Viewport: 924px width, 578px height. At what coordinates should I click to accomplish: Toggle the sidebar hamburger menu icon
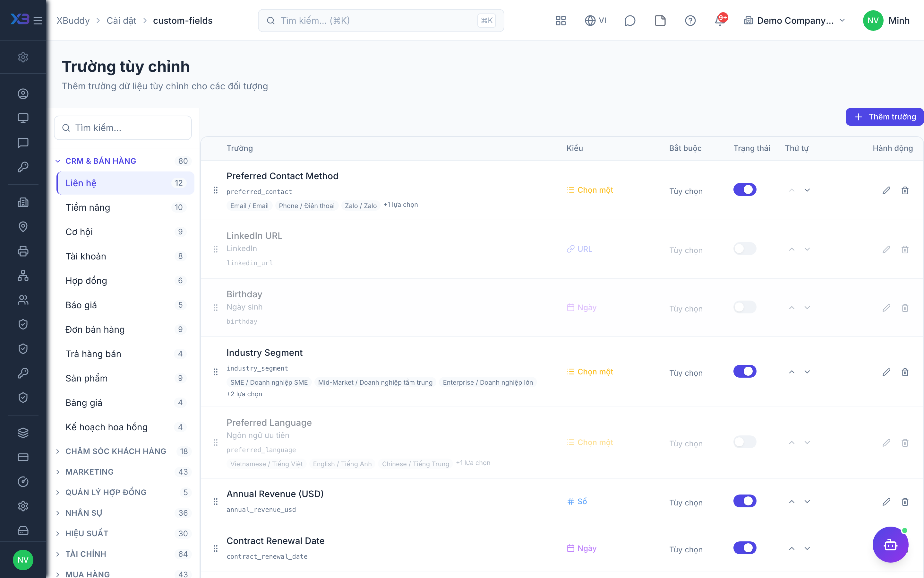pos(38,20)
